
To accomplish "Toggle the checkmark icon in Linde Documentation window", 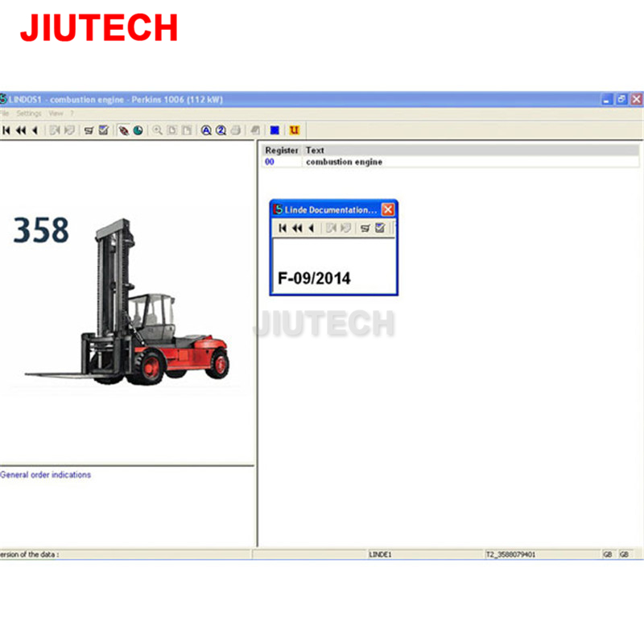I will tap(380, 229).
